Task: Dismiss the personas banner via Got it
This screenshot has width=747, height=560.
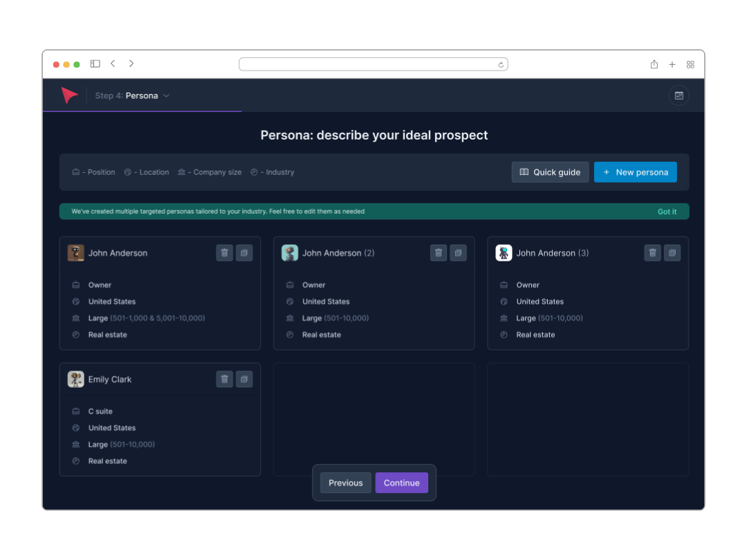Action: [667, 211]
